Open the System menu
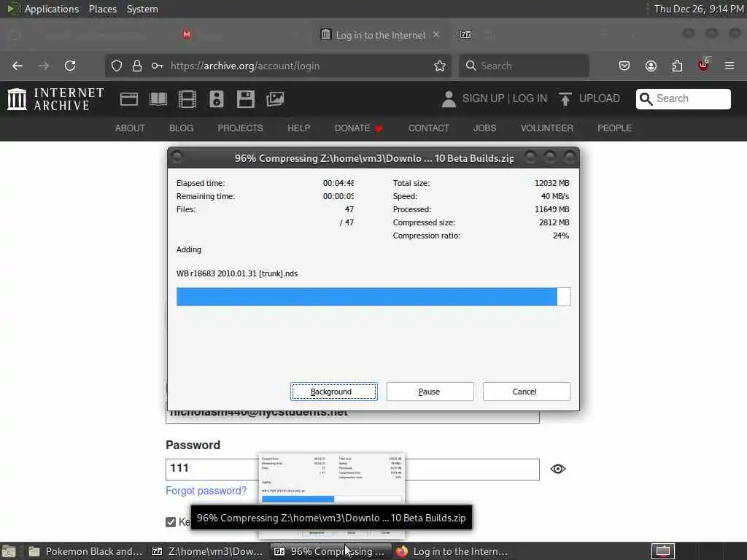This screenshot has height=560, width=747. 142,9
